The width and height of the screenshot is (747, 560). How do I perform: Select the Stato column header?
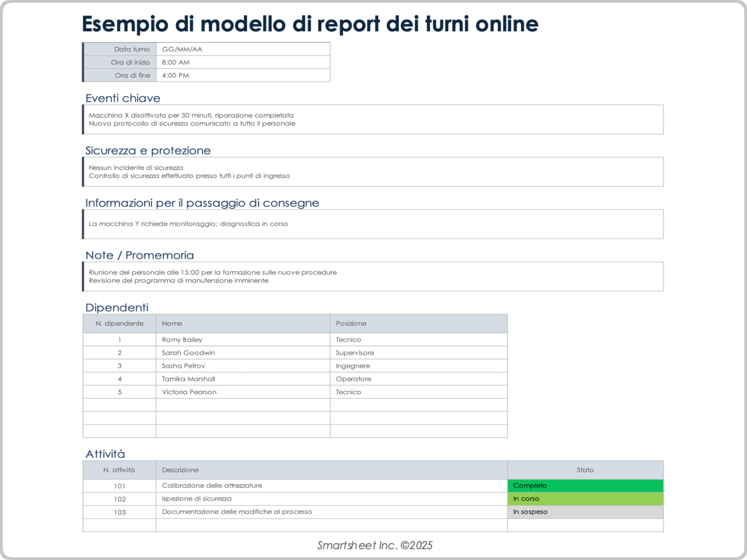pos(585,469)
